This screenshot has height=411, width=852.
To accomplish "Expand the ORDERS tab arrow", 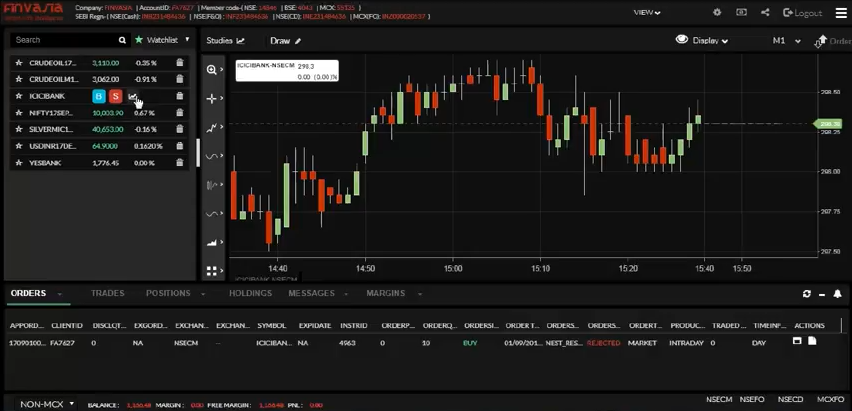I will (60, 294).
